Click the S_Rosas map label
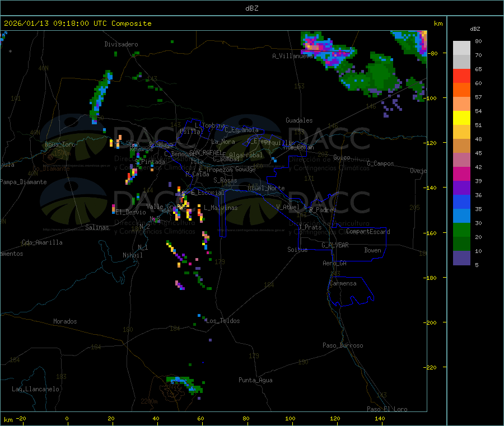This screenshot has height=426, width=504. [225, 180]
